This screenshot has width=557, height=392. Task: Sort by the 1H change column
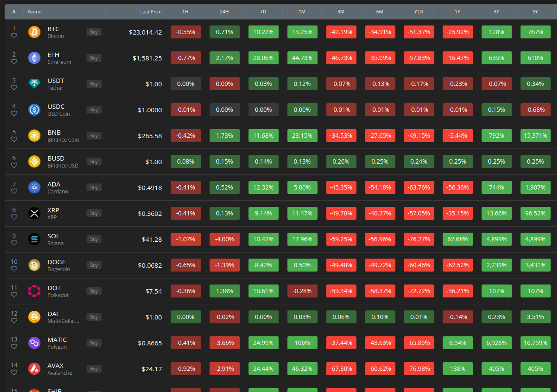point(186,12)
